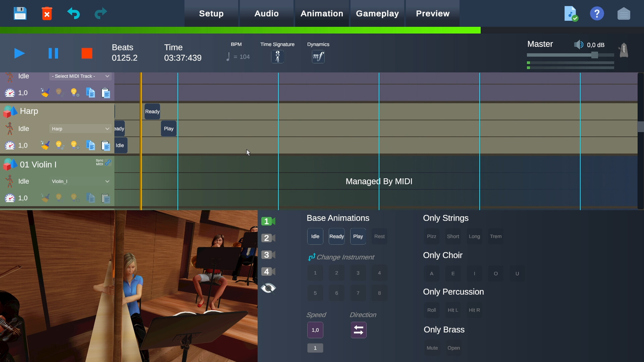
Task: Open the help question mark icon
Action: coord(597,13)
